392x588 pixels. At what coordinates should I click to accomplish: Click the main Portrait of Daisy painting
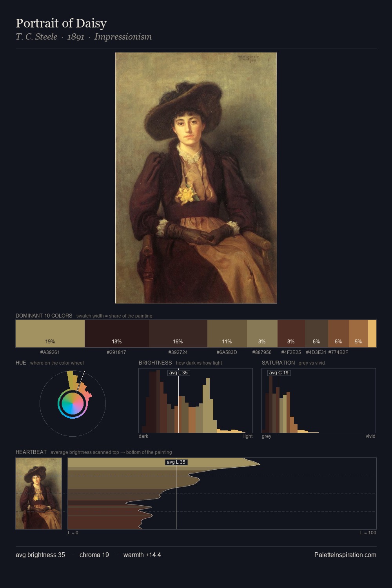[196, 178]
